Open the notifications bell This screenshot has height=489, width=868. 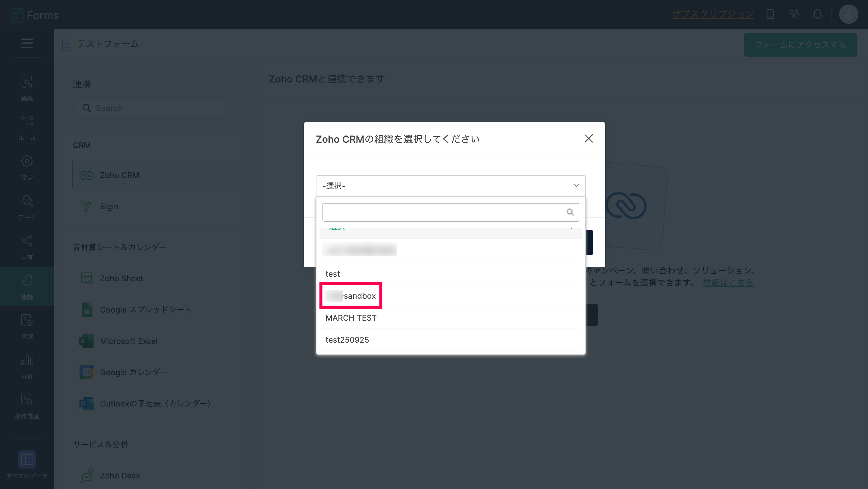(817, 14)
